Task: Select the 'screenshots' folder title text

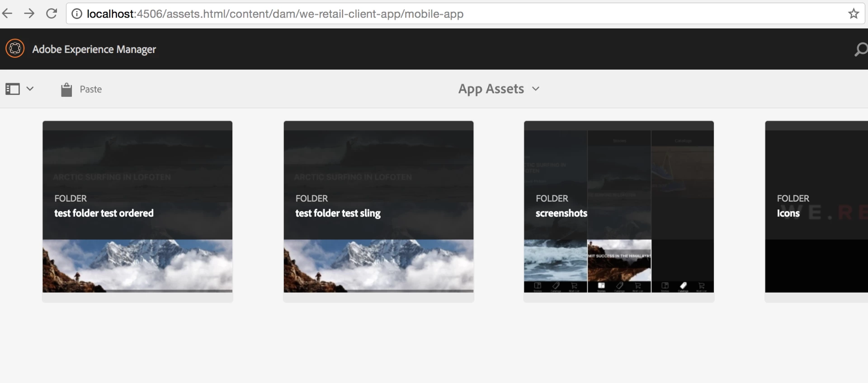Action: click(561, 213)
